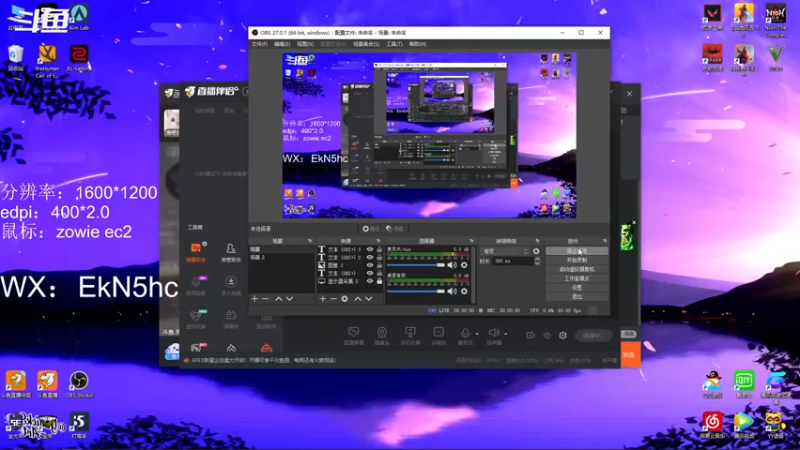Mute the microphone channel speaker icon in mixer
This screenshot has height=450, width=800.
tap(452, 265)
